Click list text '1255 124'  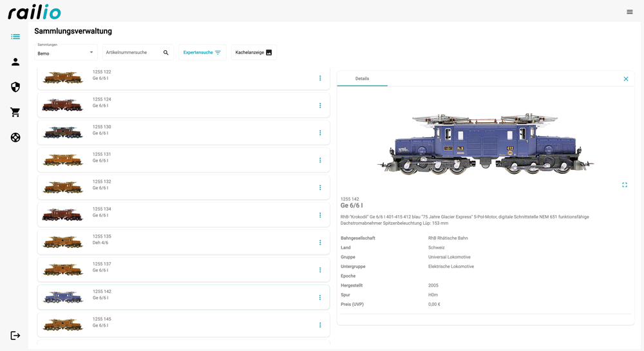pos(102,99)
